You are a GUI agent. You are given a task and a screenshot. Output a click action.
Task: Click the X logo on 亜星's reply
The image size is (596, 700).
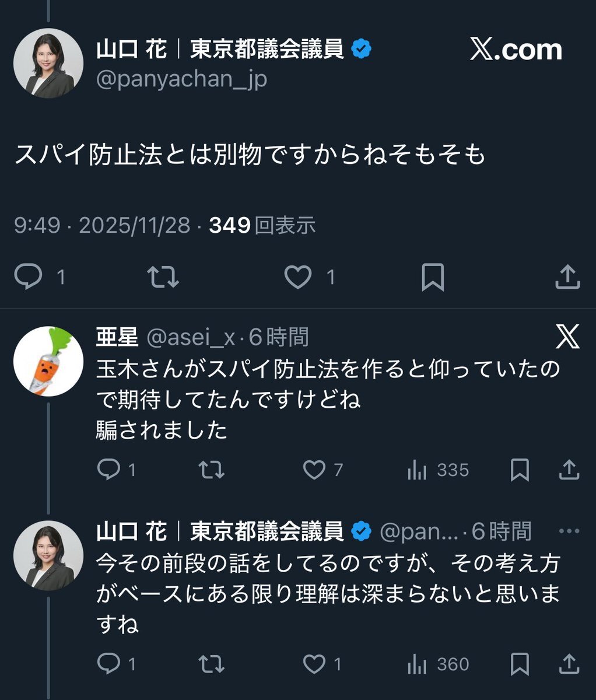(x=567, y=337)
